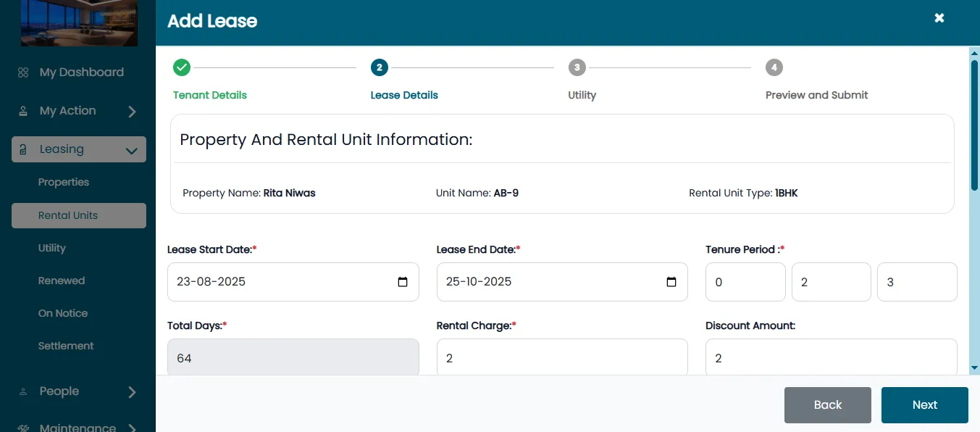980x432 pixels.
Task: Expand the My Action chevron
Action: point(132,112)
